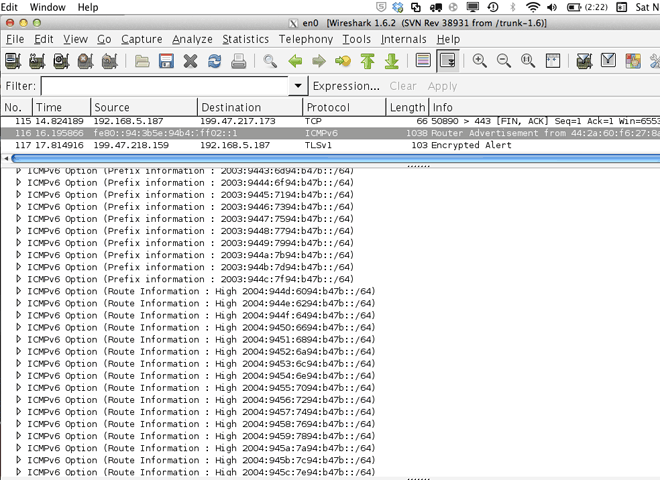
Task: Edit capture filters toolbar icon
Action: [x=584, y=61]
